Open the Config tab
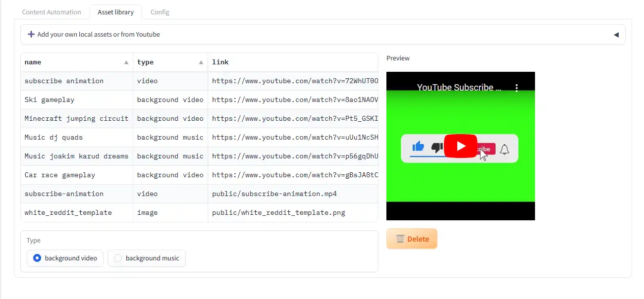 coord(160,12)
